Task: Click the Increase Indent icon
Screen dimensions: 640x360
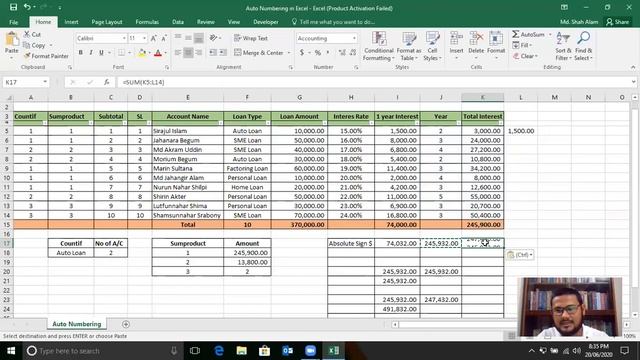Action: click(x=223, y=53)
